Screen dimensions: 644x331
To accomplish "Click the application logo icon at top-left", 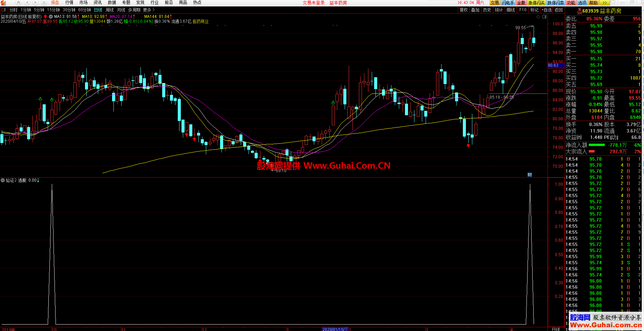I will pos(4,2).
